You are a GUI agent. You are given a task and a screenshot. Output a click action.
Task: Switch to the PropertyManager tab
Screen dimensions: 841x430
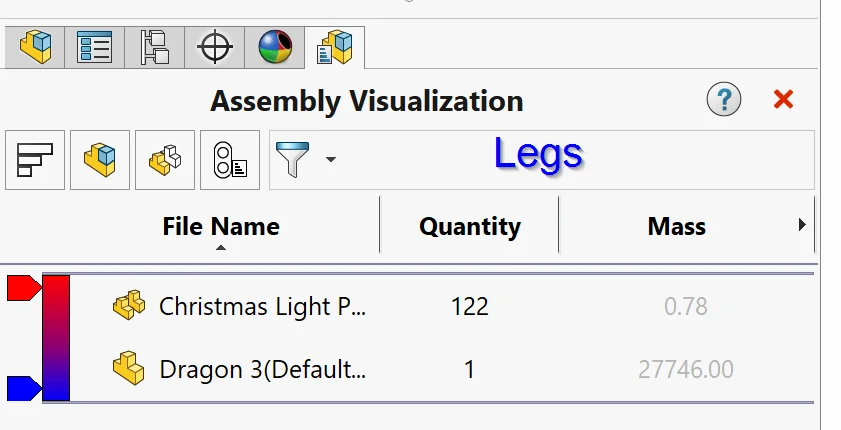click(95, 47)
